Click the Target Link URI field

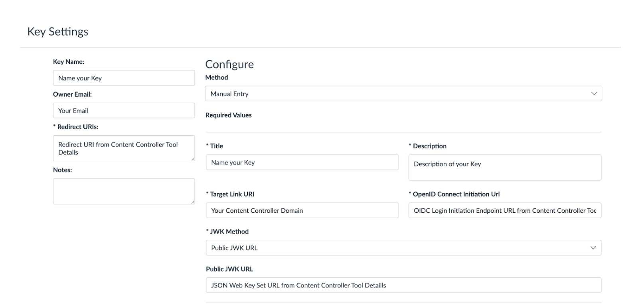coord(302,210)
